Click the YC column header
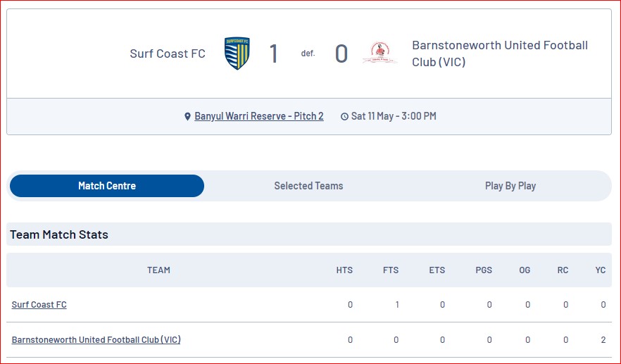The height and width of the screenshot is (364, 621). (x=601, y=270)
